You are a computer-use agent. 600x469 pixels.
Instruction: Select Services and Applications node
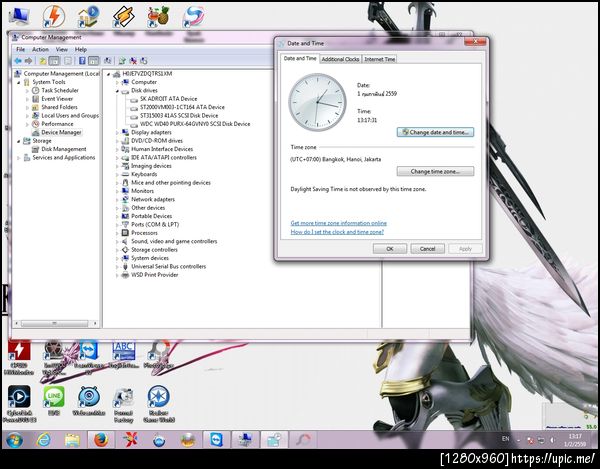(64, 158)
